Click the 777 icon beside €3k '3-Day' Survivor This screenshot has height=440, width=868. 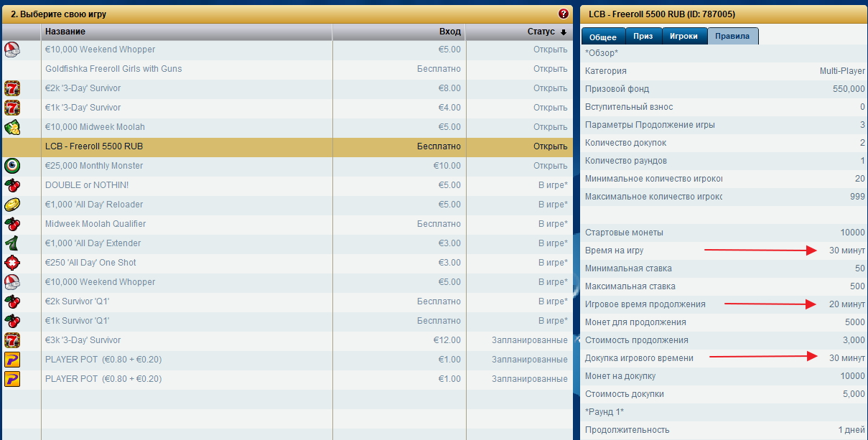12,340
